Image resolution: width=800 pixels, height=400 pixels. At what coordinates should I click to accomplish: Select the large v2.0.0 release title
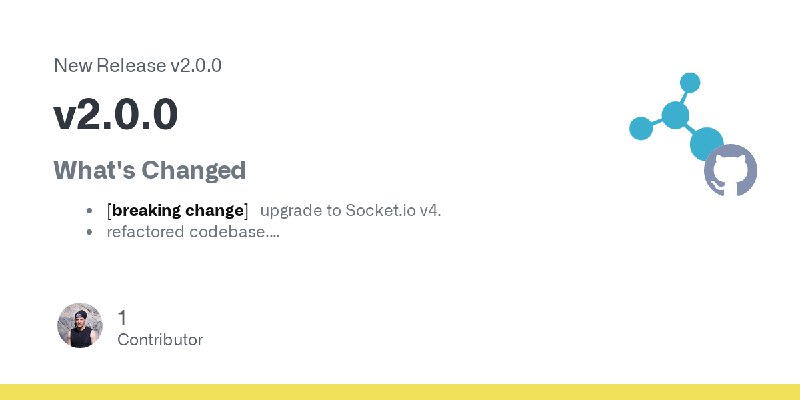[x=116, y=114]
